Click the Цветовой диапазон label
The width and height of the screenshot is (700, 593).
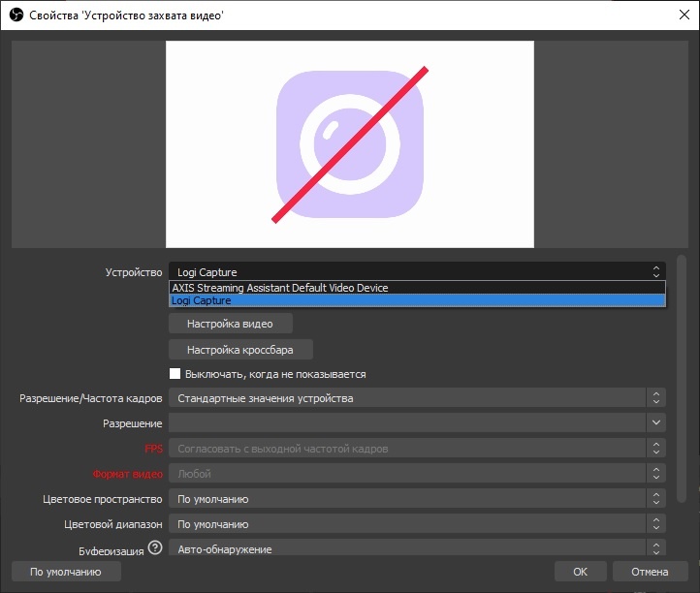tap(113, 524)
